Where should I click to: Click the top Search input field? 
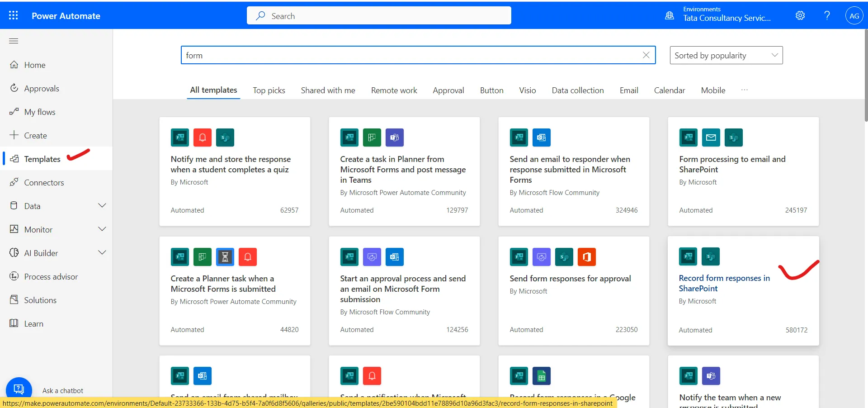pyautogui.click(x=379, y=15)
